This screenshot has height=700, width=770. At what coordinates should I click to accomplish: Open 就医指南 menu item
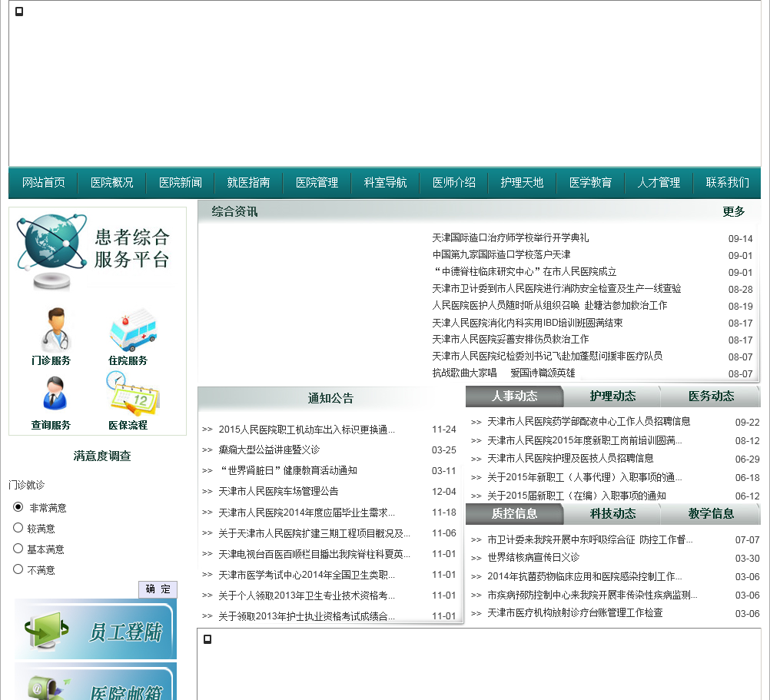[x=248, y=183]
